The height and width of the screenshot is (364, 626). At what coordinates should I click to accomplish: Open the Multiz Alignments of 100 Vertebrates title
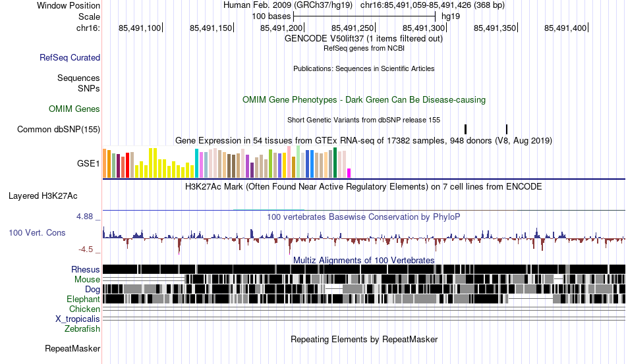click(364, 261)
